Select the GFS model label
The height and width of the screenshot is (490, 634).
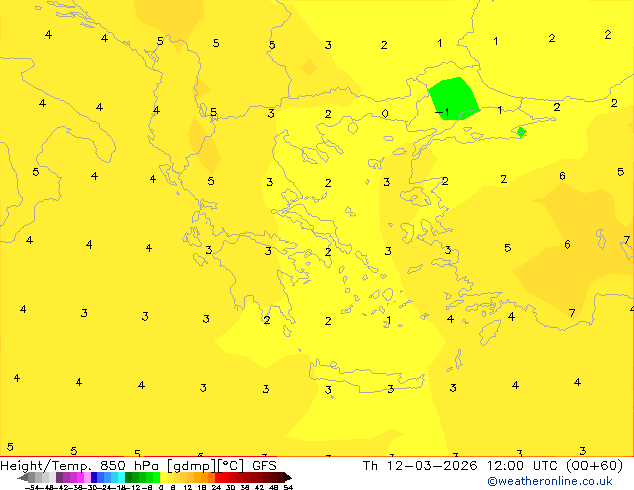click(x=264, y=465)
